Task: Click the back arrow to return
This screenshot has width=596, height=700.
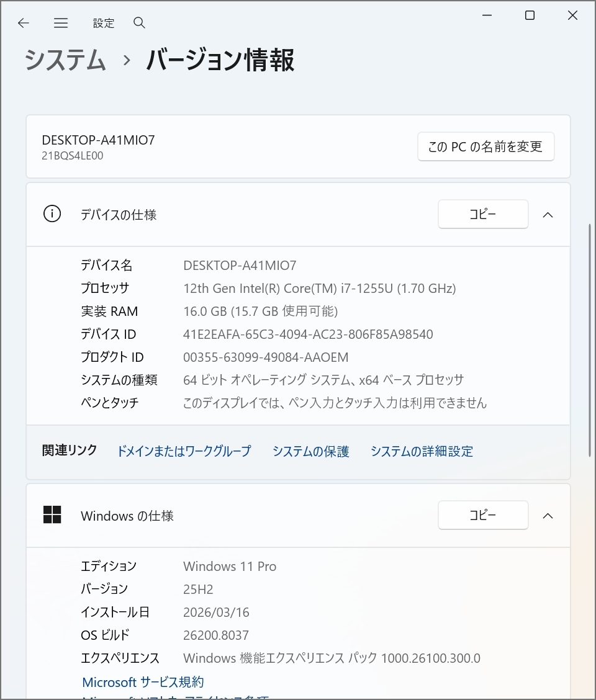Action: point(23,23)
